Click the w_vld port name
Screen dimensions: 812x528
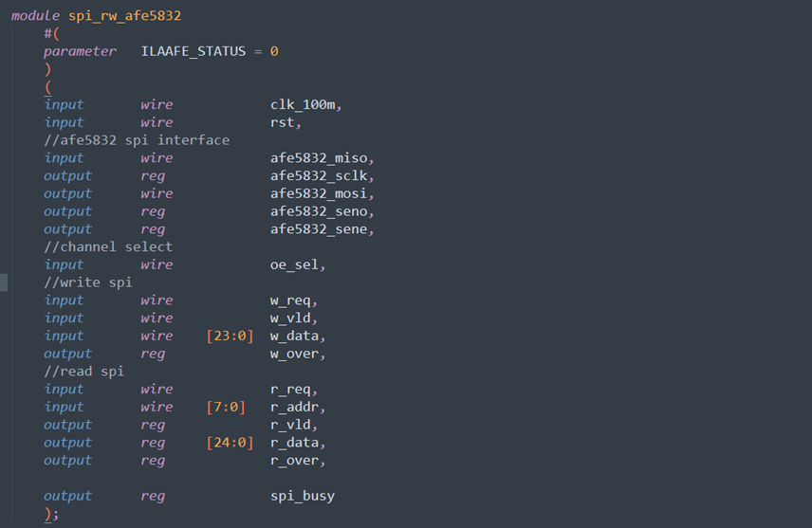290,318
